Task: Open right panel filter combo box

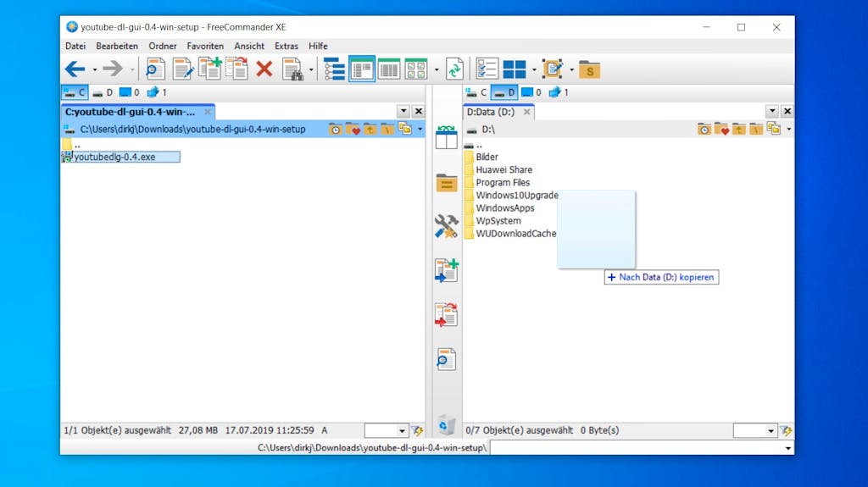Action: [x=755, y=430]
